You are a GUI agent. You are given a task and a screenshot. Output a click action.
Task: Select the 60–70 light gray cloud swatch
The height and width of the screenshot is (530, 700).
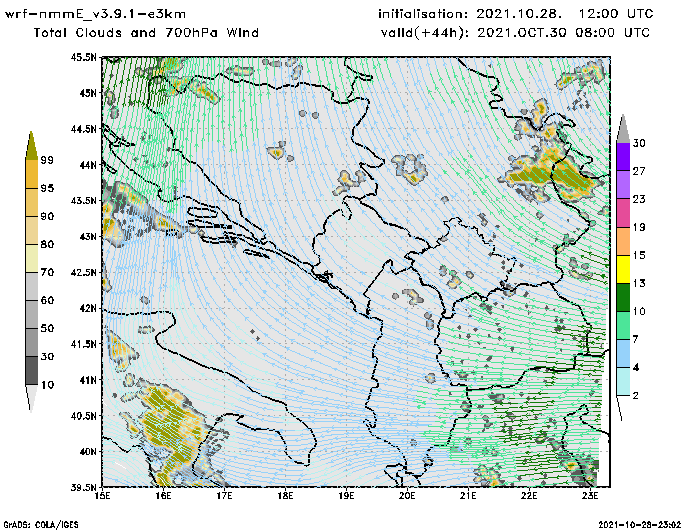tap(31, 286)
